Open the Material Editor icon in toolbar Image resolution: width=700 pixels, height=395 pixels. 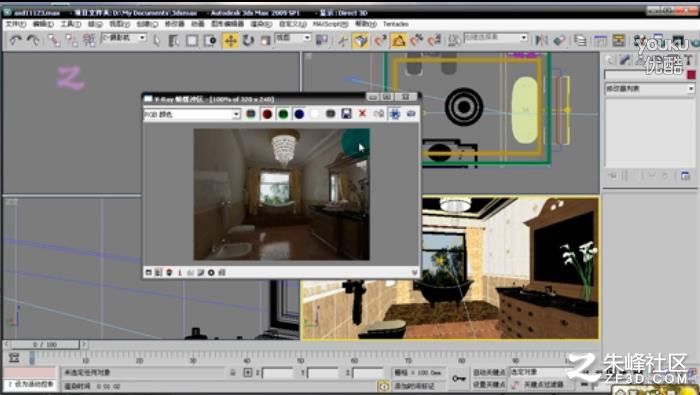coord(640,41)
